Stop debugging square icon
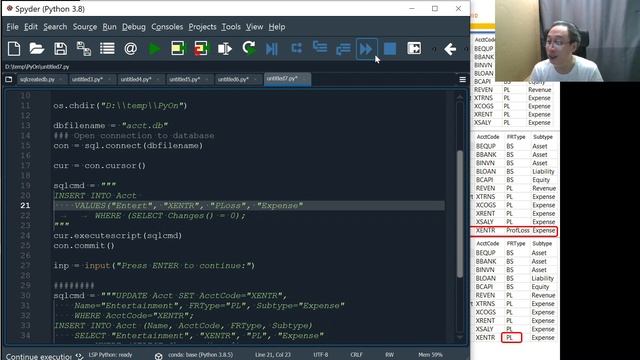The height and width of the screenshot is (360, 640). coord(390,49)
